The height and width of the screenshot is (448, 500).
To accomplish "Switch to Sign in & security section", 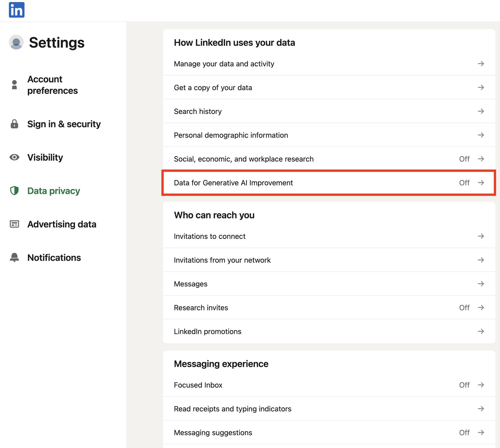I will [64, 124].
